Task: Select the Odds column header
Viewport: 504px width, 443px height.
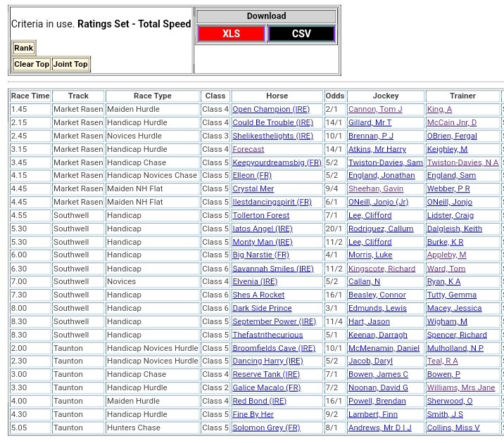Action: (335, 96)
